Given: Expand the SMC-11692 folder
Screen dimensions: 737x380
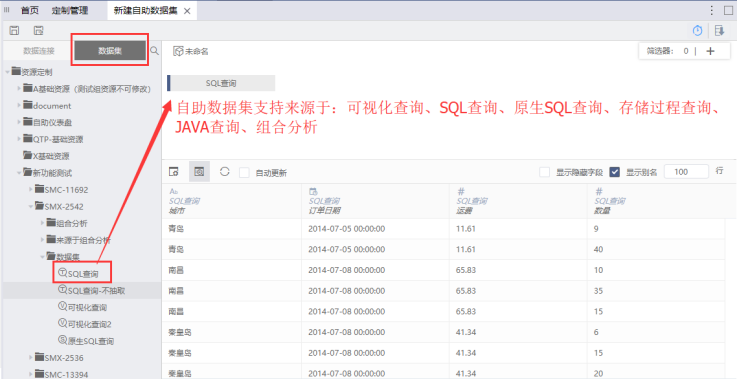Looking at the screenshot, I should coord(31,189).
